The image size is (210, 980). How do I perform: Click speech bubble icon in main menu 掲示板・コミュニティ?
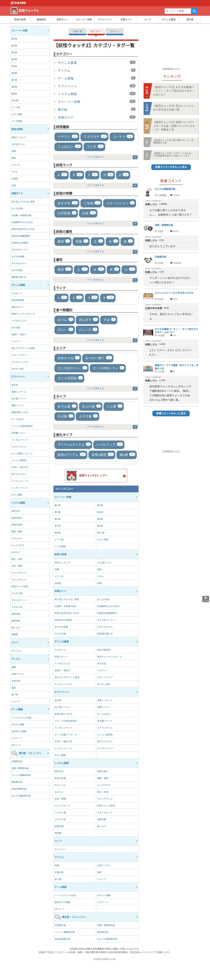tap(58, 917)
